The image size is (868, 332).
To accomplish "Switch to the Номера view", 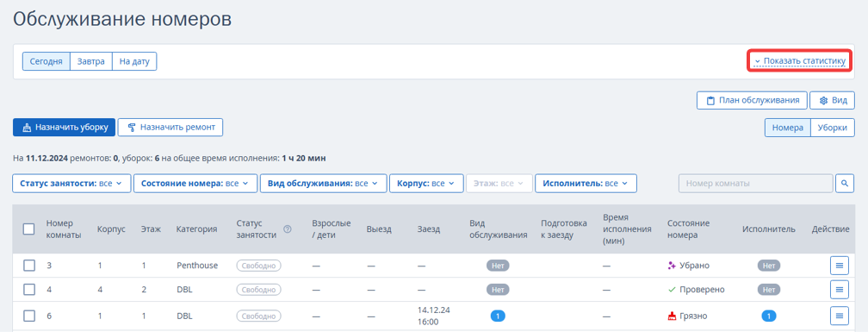I will (x=788, y=128).
